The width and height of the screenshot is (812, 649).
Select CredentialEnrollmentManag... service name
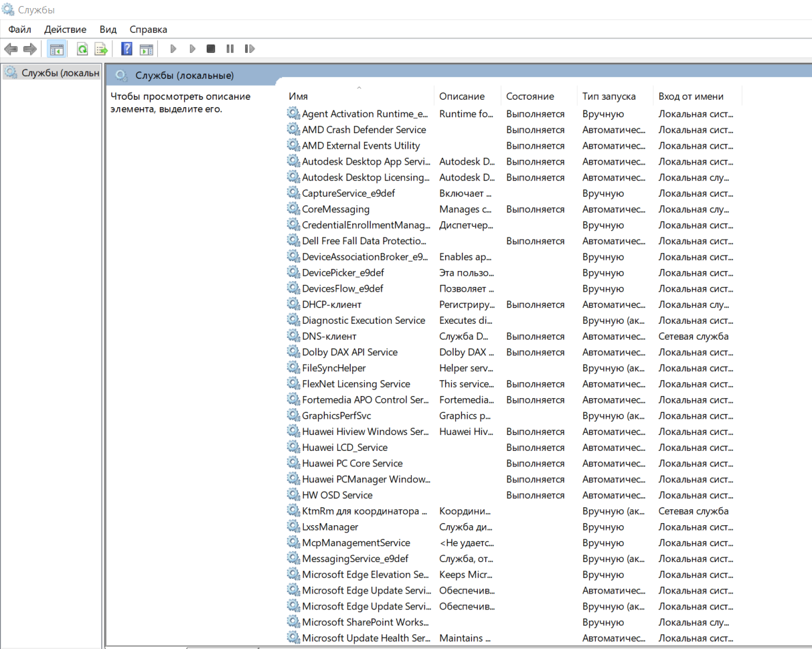[365, 225]
